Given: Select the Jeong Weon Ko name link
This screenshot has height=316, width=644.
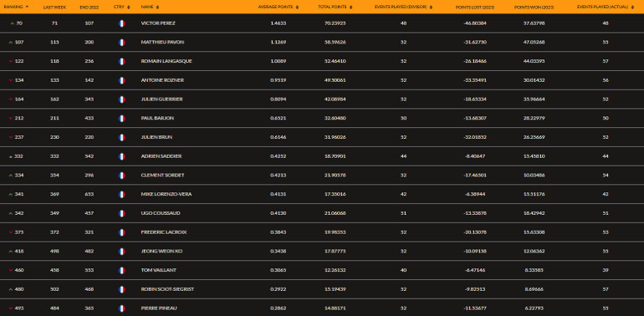Looking at the screenshot, I should pos(161,251).
